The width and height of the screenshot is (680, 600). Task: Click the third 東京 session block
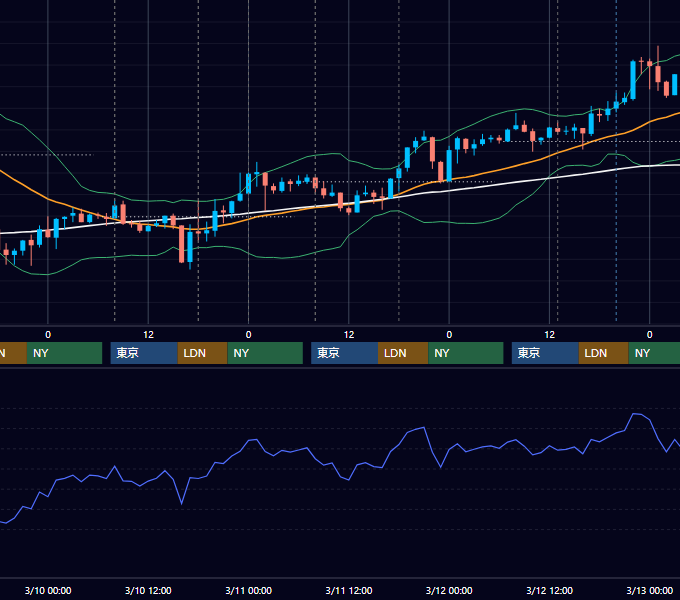pos(545,353)
